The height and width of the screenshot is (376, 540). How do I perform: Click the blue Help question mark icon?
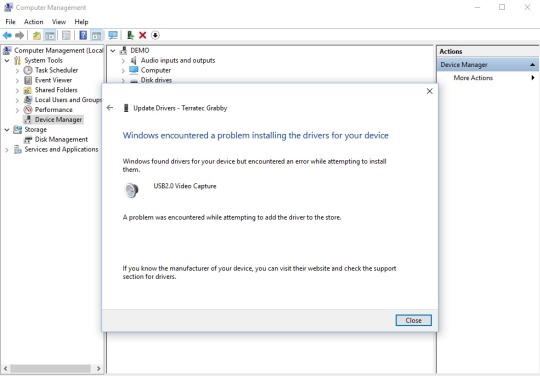click(x=83, y=35)
